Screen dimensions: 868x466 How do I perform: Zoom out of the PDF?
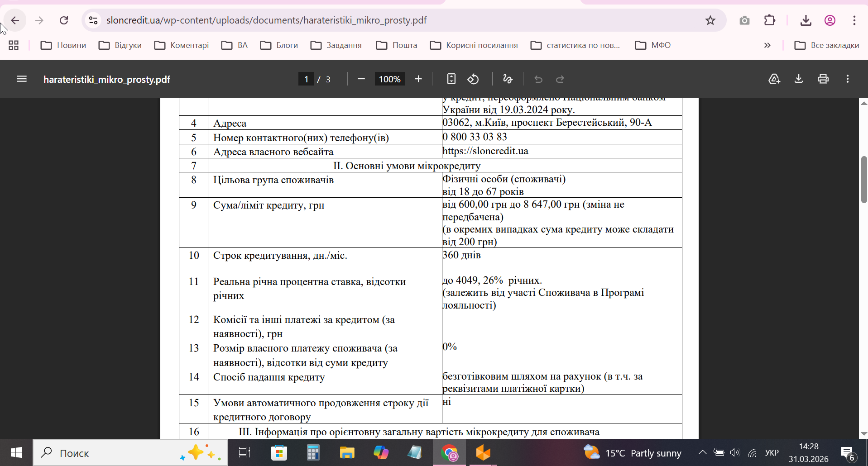coord(361,79)
